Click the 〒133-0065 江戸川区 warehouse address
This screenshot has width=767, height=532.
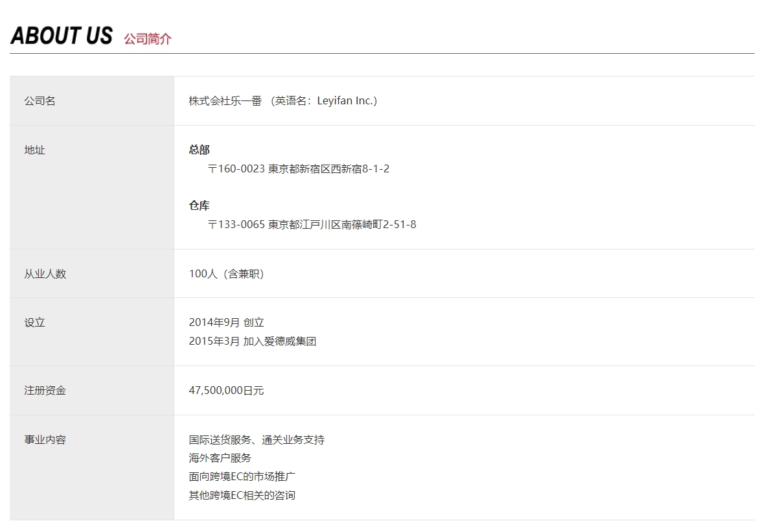[312, 225]
